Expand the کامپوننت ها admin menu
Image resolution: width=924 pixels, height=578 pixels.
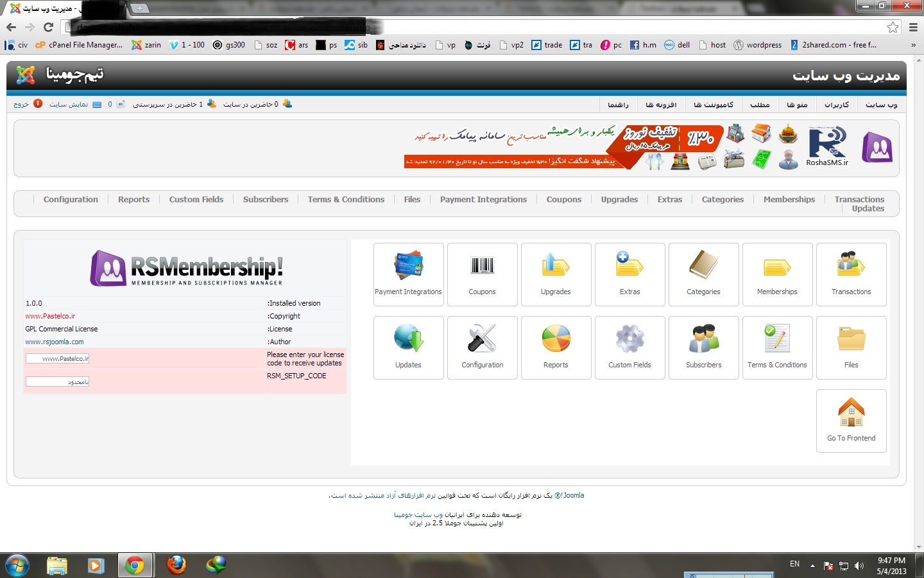click(713, 105)
